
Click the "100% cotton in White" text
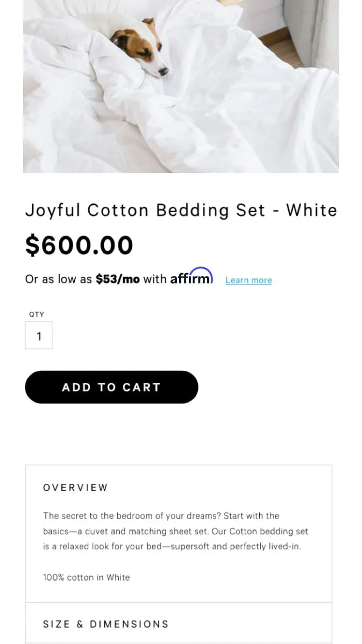86,577
